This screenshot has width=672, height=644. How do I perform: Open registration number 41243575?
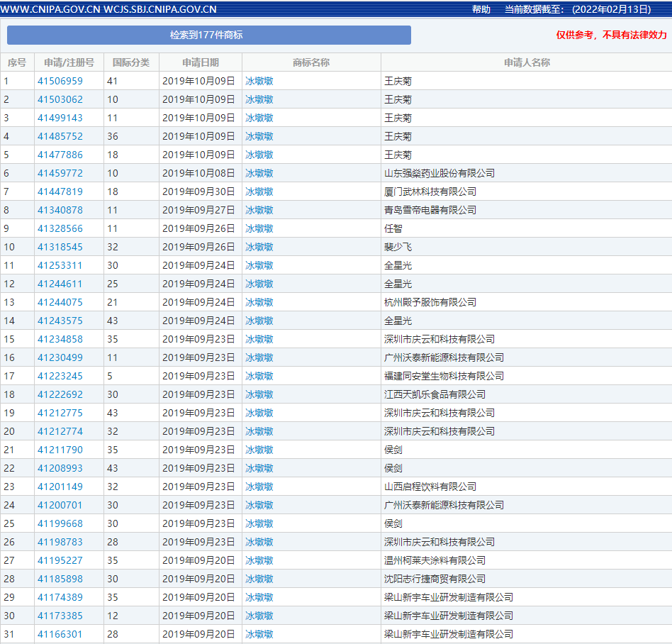(60, 321)
